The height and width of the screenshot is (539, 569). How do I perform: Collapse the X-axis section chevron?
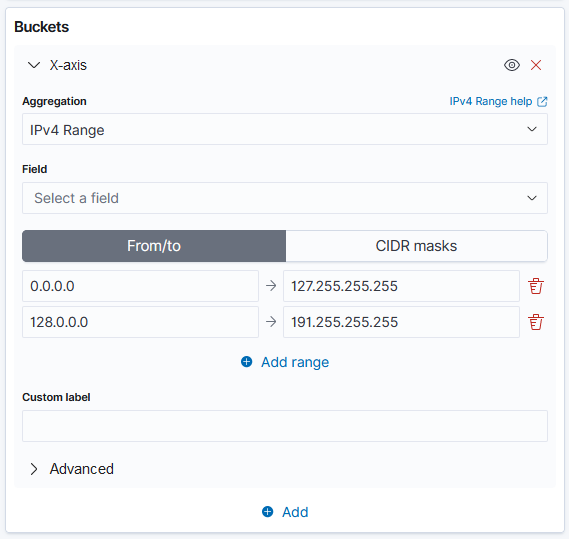click(34, 65)
